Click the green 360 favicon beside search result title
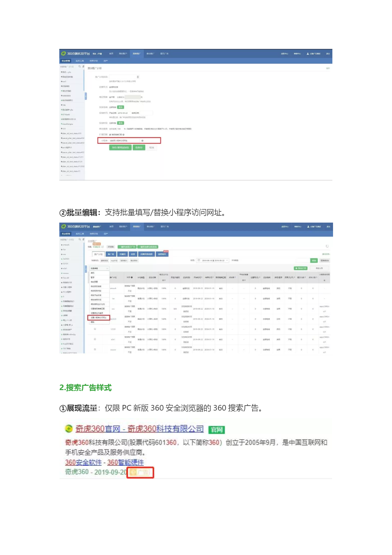The width and height of the screenshot is (392, 555). tap(69, 428)
